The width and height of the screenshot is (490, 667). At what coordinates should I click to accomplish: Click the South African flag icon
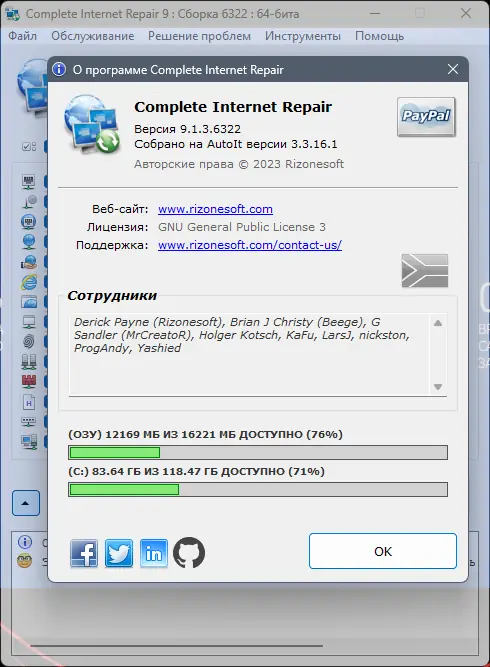[425, 271]
